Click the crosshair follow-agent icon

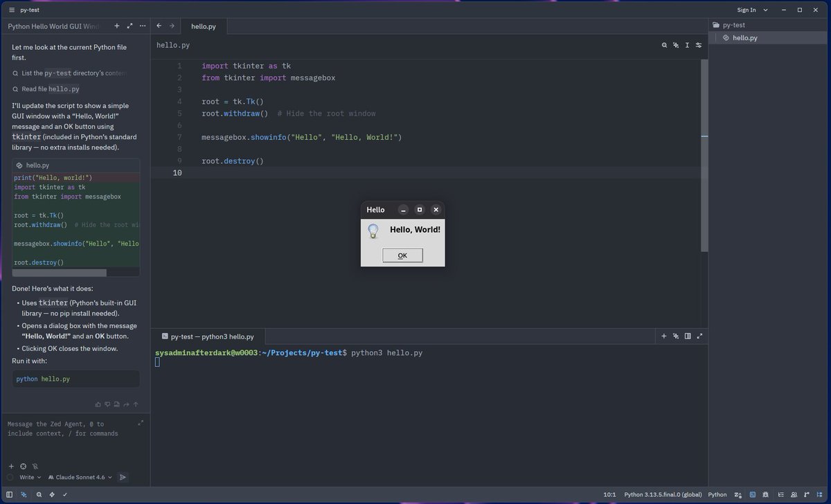[23, 467]
